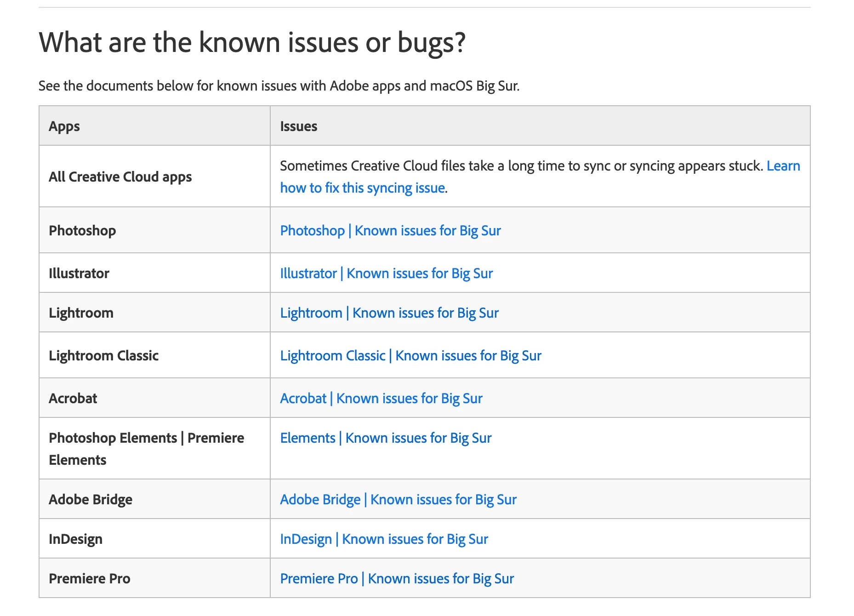Open Acrobat known issues for Big Sur

coord(381,399)
